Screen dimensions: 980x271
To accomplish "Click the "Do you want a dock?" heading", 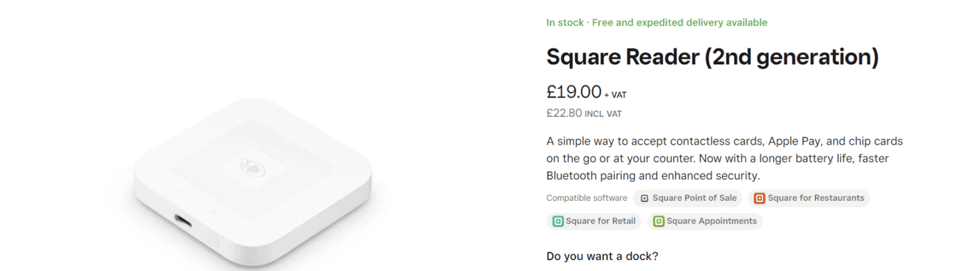I will [x=602, y=256].
